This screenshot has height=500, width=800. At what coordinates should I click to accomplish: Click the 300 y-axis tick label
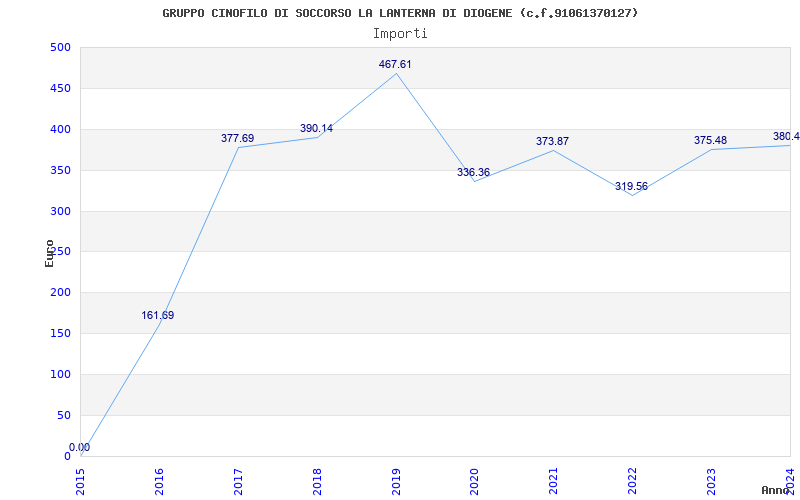pyautogui.click(x=60, y=211)
